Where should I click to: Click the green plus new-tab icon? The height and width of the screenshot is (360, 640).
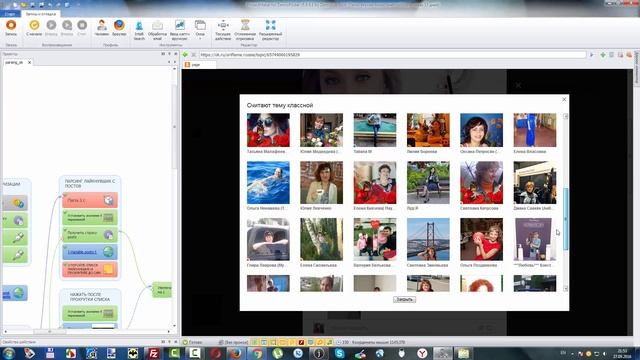point(603,55)
